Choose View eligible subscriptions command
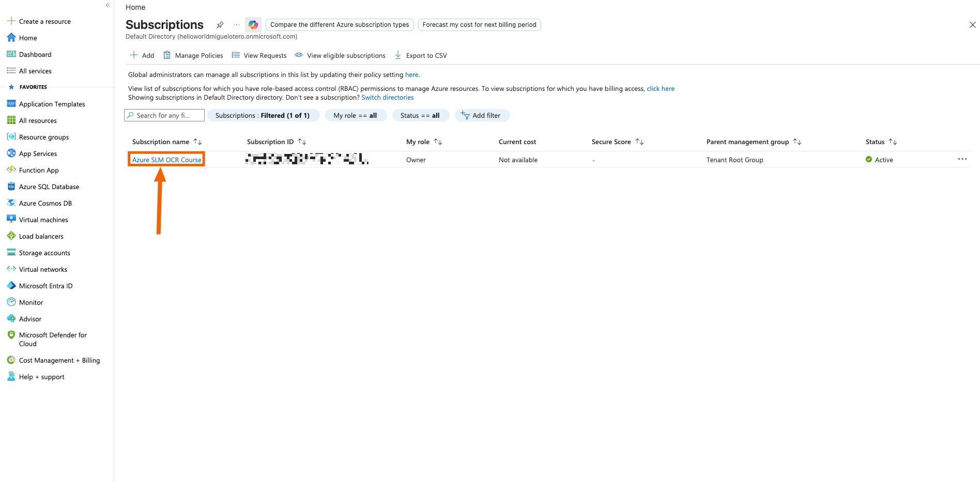The height and width of the screenshot is (482, 980). tap(340, 55)
